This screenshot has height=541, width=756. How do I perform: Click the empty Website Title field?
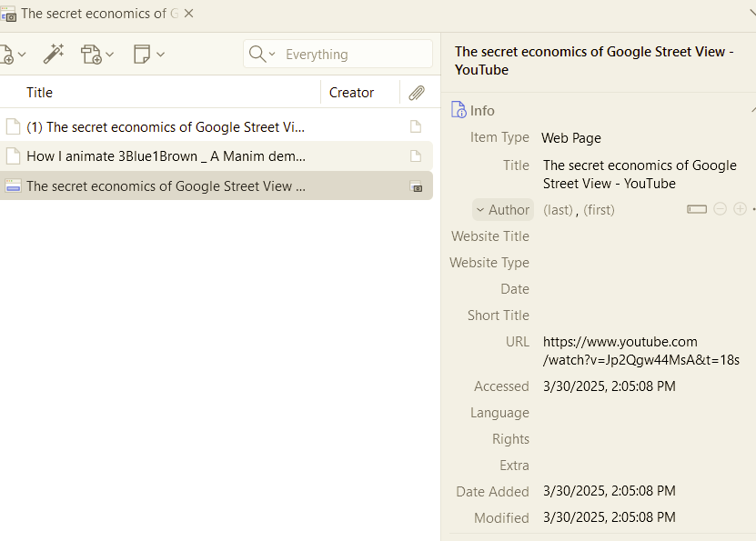point(644,236)
